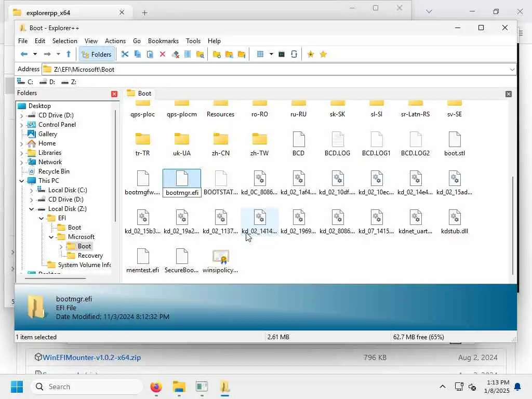
Task: Open Firefox from the taskbar
Action: pos(156,387)
